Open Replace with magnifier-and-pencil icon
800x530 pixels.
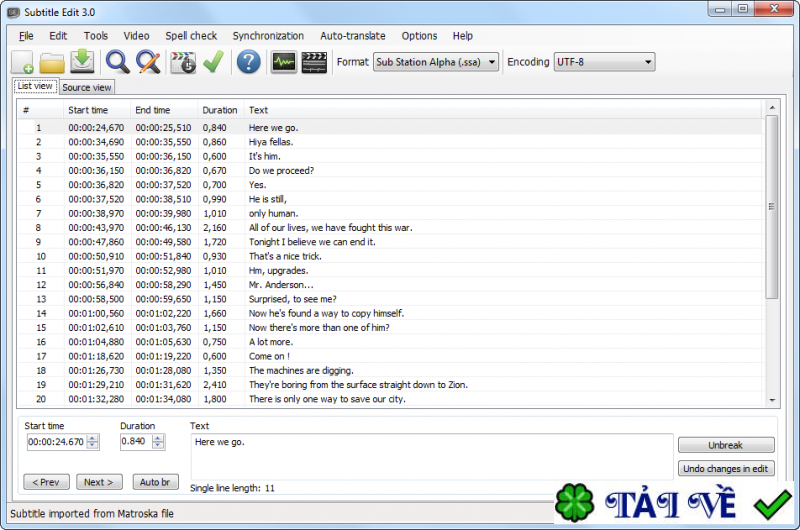tap(148, 62)
